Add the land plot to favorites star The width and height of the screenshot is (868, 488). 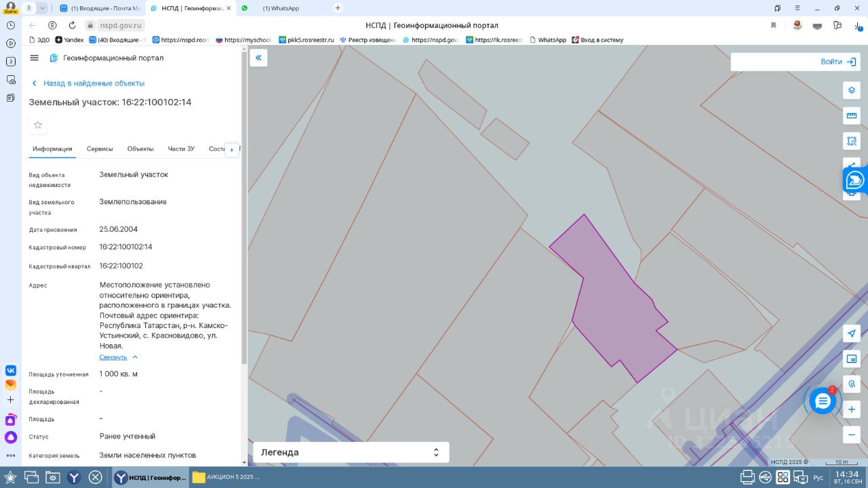[x=38, y=125]
